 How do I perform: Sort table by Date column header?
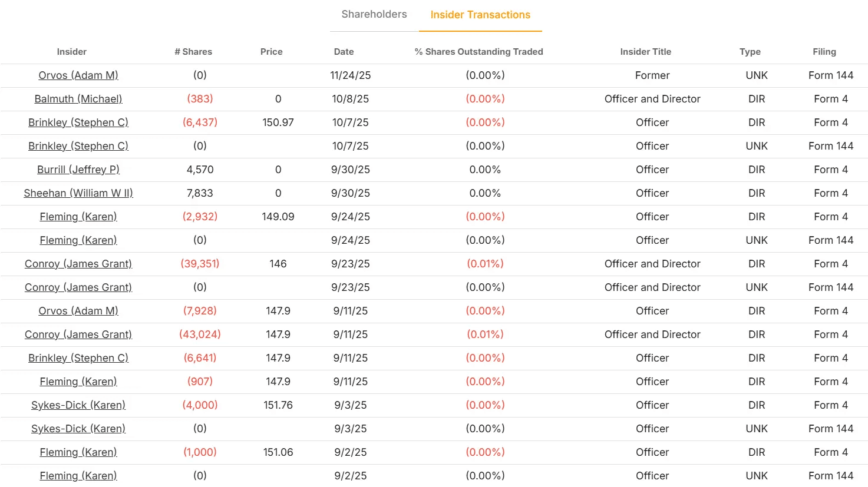click(344, 52)
